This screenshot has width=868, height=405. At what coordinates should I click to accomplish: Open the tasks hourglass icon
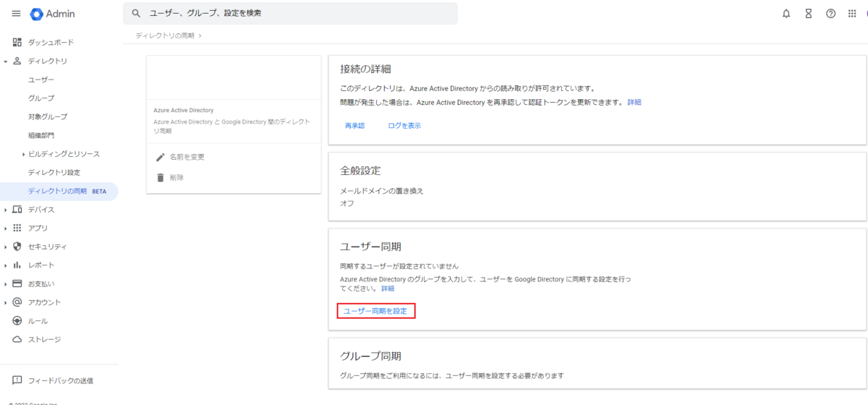pyautogui.click(x=809, y=14)
